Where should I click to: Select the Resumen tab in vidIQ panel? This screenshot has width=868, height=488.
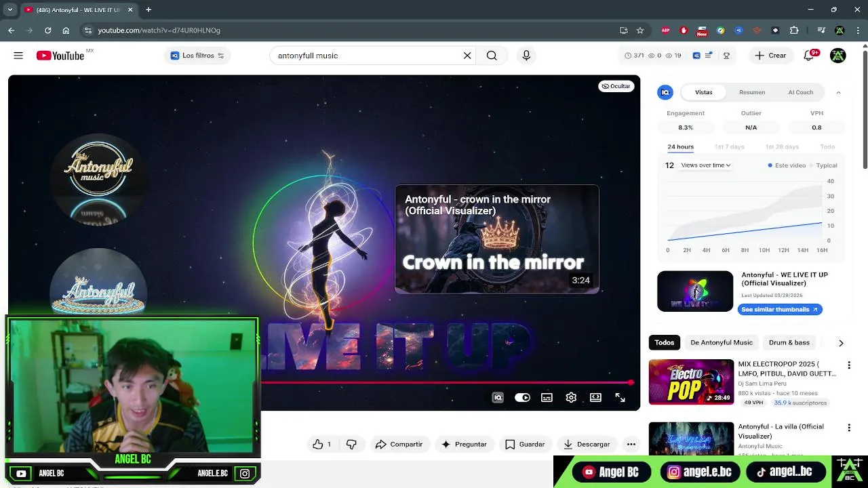pyautogui.click(x=752, y=92)
